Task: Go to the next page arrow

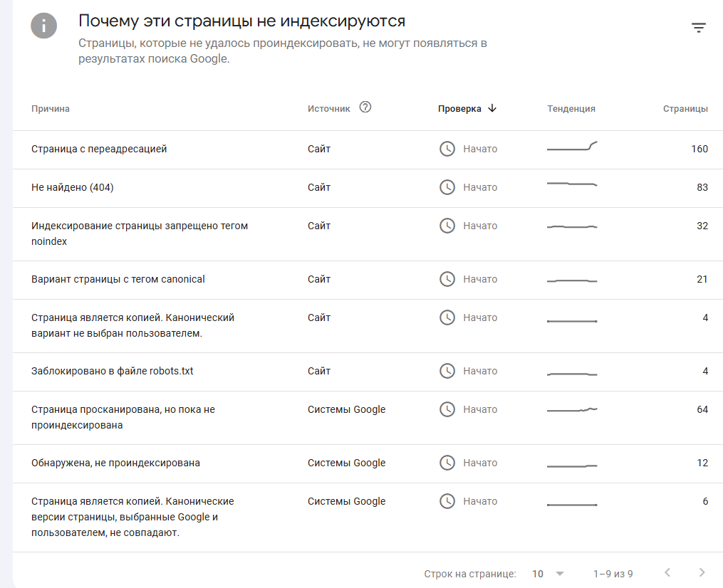Action: [x=702, y=572]
